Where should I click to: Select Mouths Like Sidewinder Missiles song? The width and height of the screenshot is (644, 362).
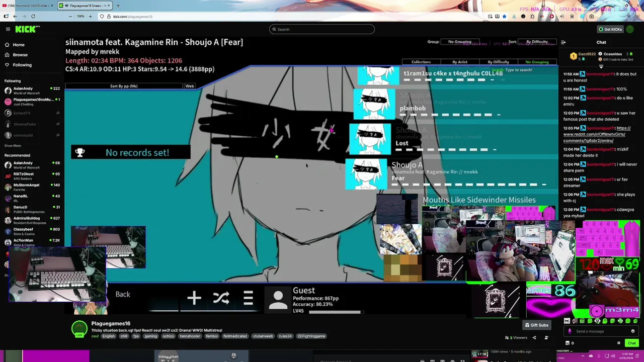point(479,200)
